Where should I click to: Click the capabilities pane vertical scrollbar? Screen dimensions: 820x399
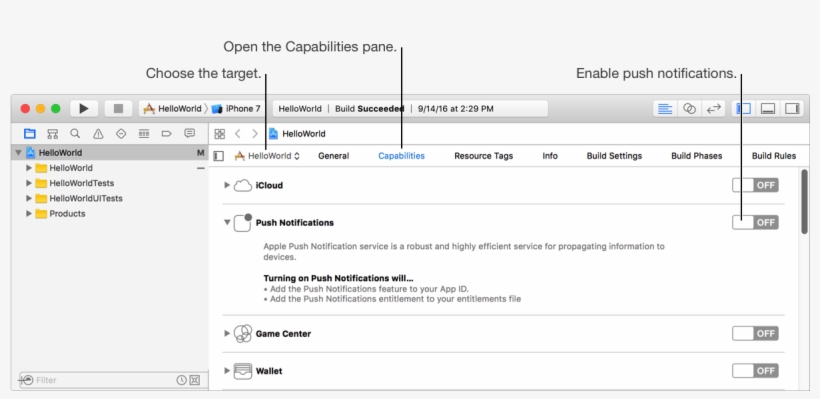[x=804, y=201]
